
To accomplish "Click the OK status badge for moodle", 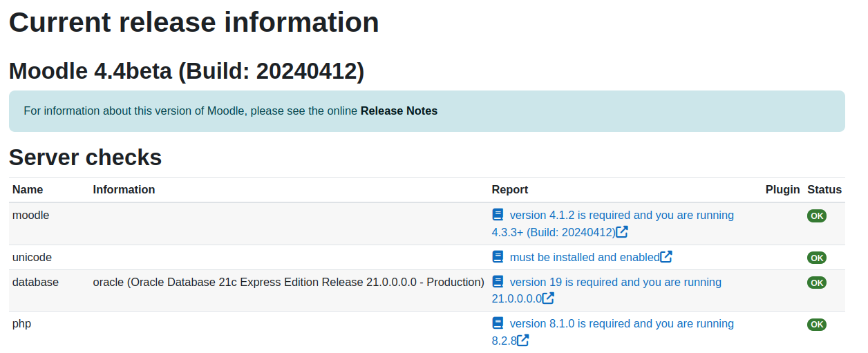I will point(817,216).
